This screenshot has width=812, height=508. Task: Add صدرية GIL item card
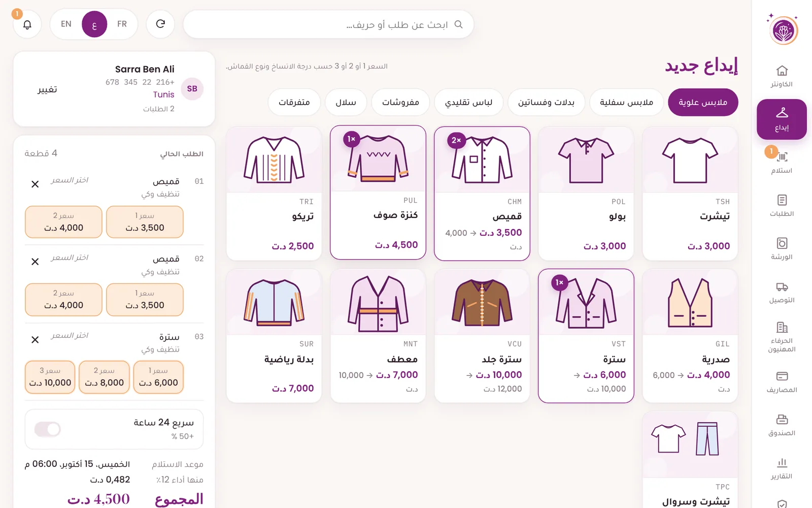pos(690,336)
